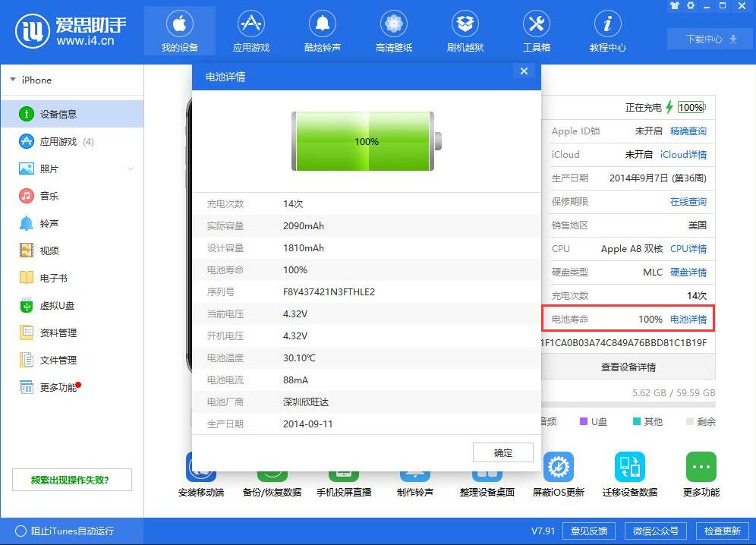This screenshot has height=545, width=756.
Task: Open the 在线查询 warranty query link
Action: click(688, 201)
